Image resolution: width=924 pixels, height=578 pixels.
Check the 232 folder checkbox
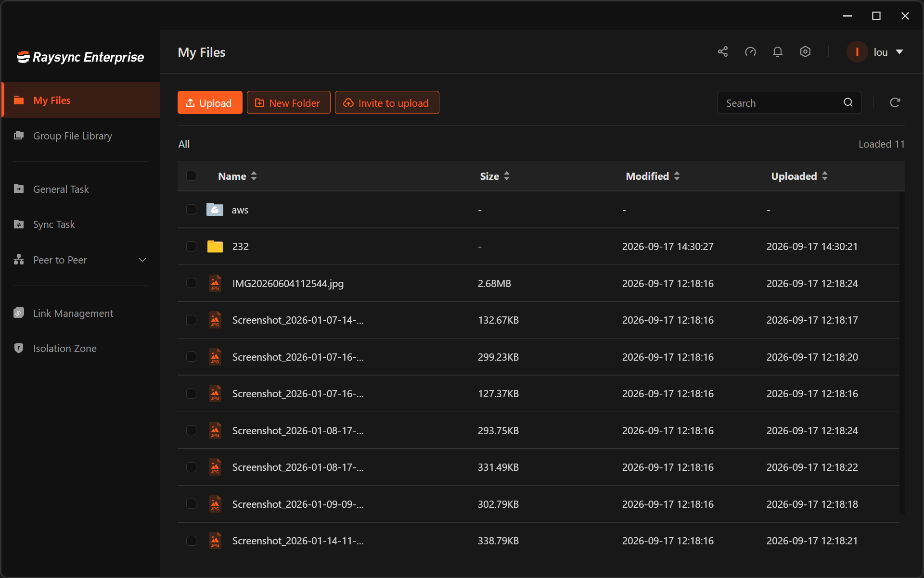[191, 246]
